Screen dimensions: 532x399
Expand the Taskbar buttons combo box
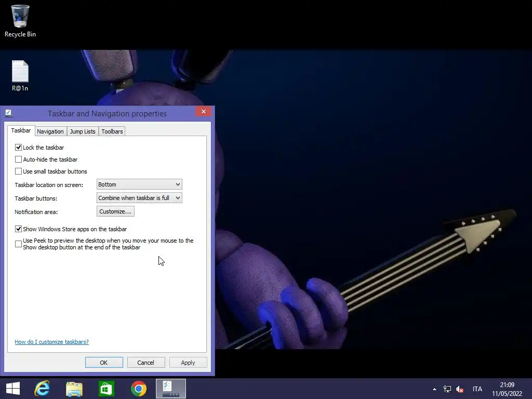[x=139, y=198]
